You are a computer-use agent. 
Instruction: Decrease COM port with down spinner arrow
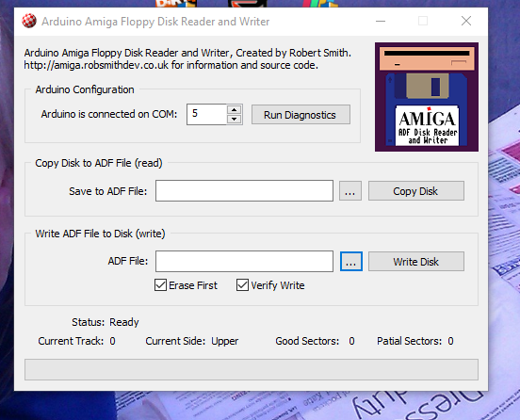[235, 119]
